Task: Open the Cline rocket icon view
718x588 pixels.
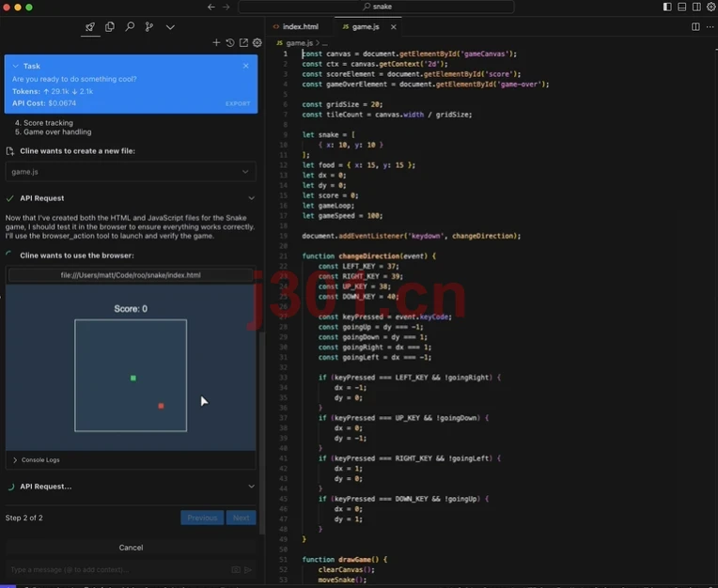Action: click(x=90, y=27)
